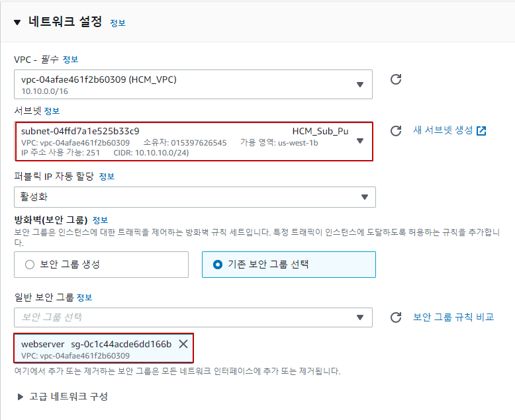Click the 고급 네트워크 구성 label
Screen dimensions: 515x420
pos(69,396)
